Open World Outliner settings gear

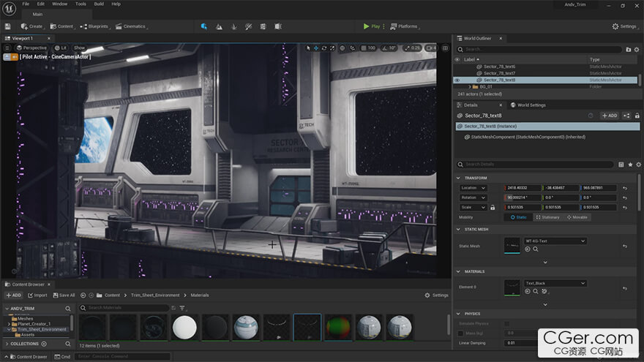coord(637,49)
